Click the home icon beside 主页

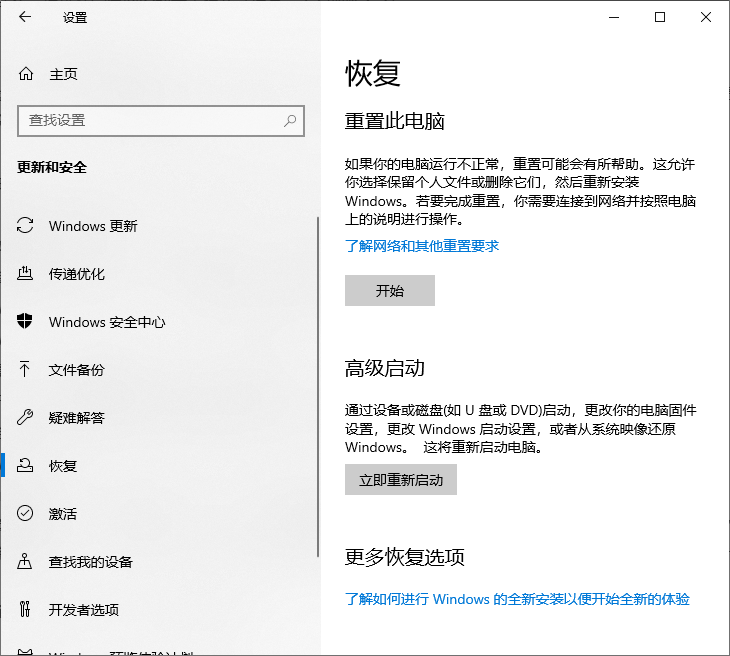point(26,74)
